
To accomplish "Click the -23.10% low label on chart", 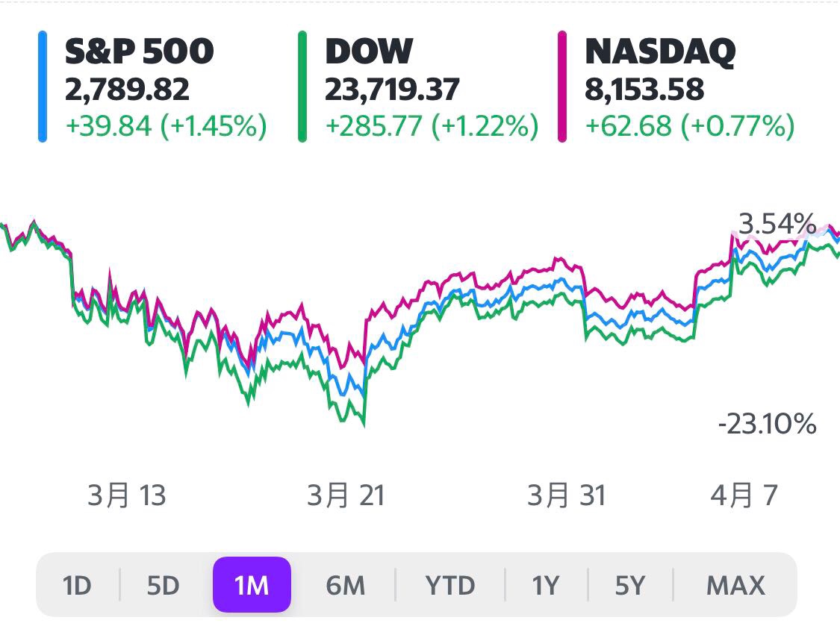I will (767, 425).
